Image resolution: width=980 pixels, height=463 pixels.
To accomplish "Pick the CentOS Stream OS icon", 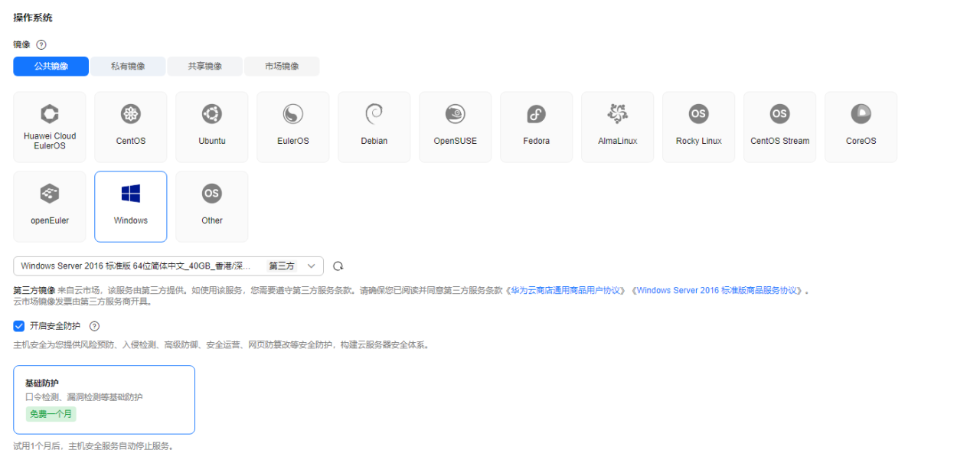I will [x=779, y=114].
